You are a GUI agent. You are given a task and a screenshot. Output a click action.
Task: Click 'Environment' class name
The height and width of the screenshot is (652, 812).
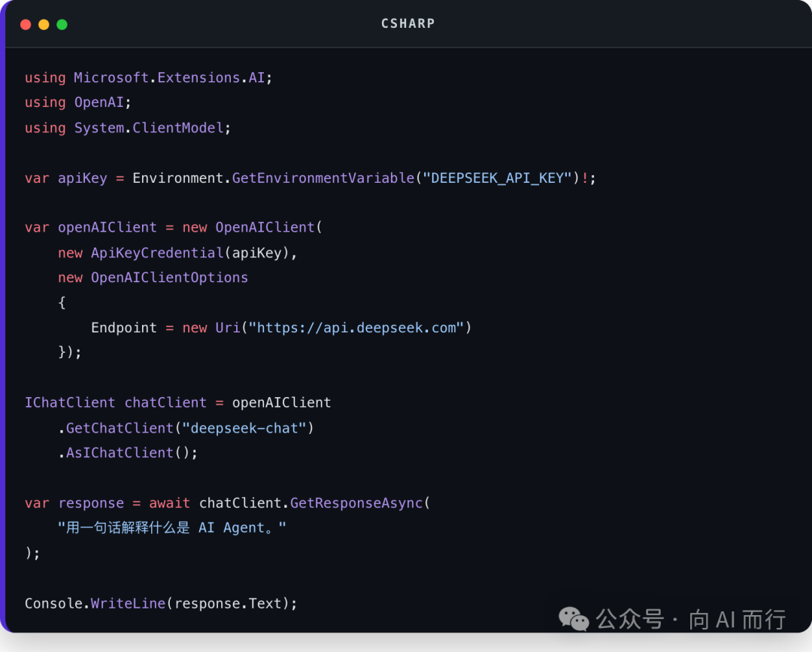[177, 178]
